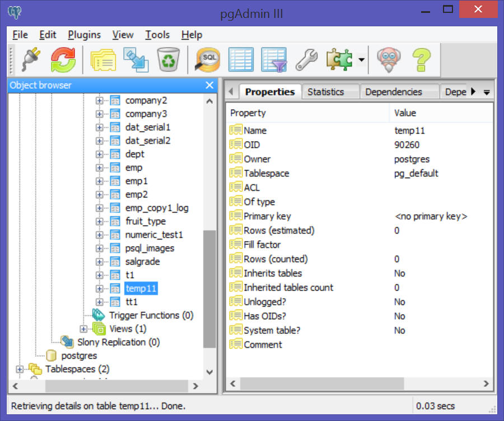The image size is (504, 421).
Task: Drop the object via trash icon
Action: 169,59
